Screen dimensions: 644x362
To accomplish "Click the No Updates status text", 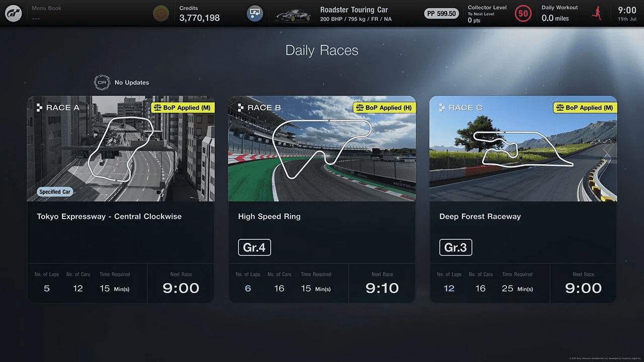I will click(x=132, y=82).
